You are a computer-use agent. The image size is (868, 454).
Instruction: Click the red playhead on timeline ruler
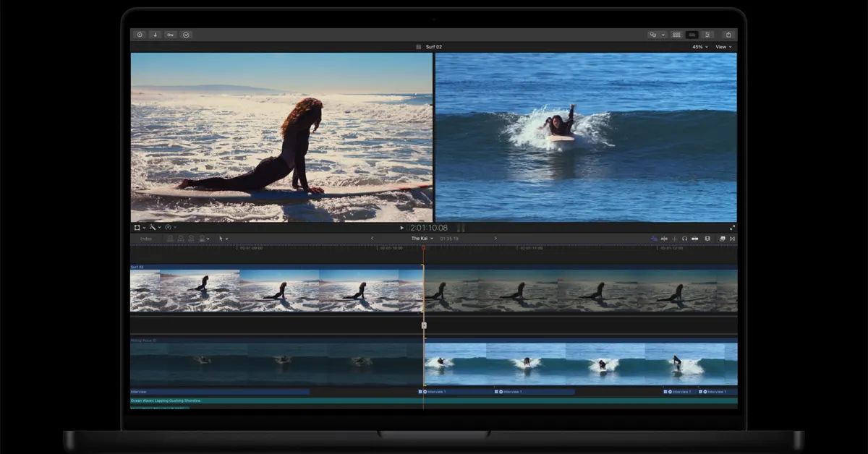423,248
